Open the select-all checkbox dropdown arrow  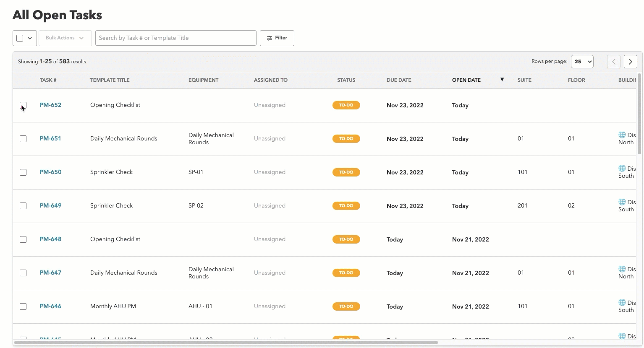(x=30, y=38)
